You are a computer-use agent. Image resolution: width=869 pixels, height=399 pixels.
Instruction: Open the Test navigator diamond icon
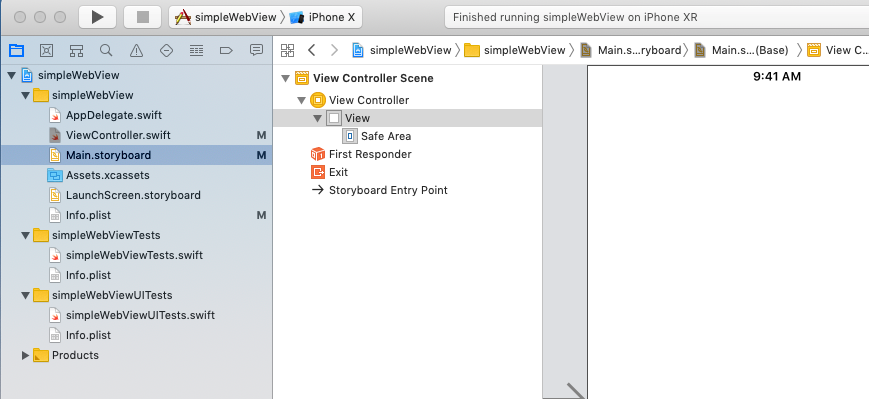tap(166, 51)
